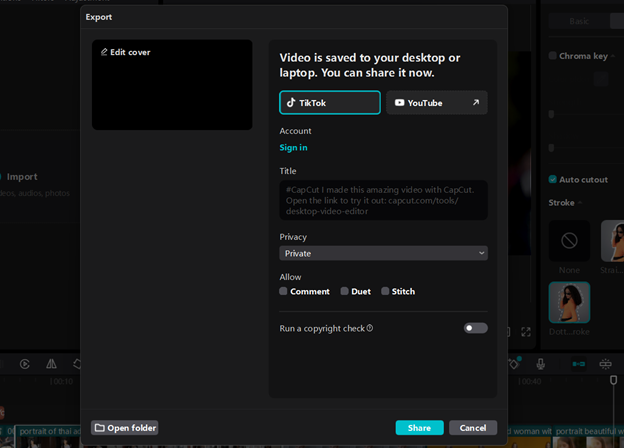Click the fullscreen preview icon

(526, 332)
